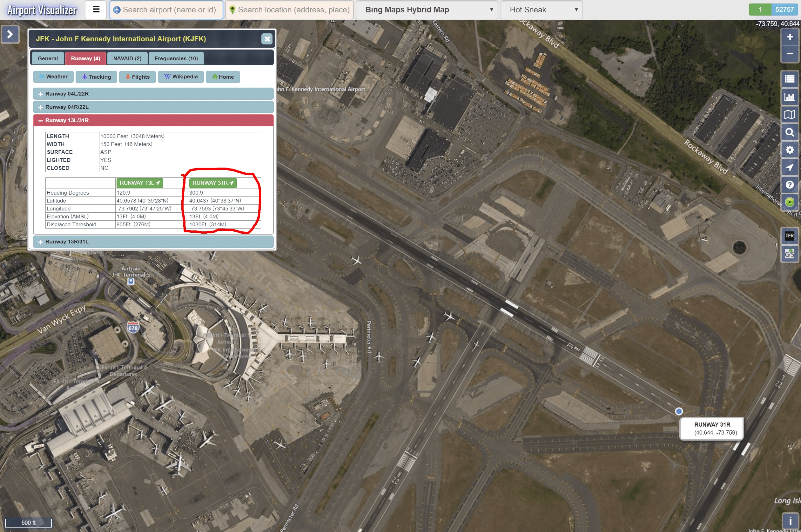Click the blue counter 52757
Viewport: 801px width, 532px height.
coord(784,10)
